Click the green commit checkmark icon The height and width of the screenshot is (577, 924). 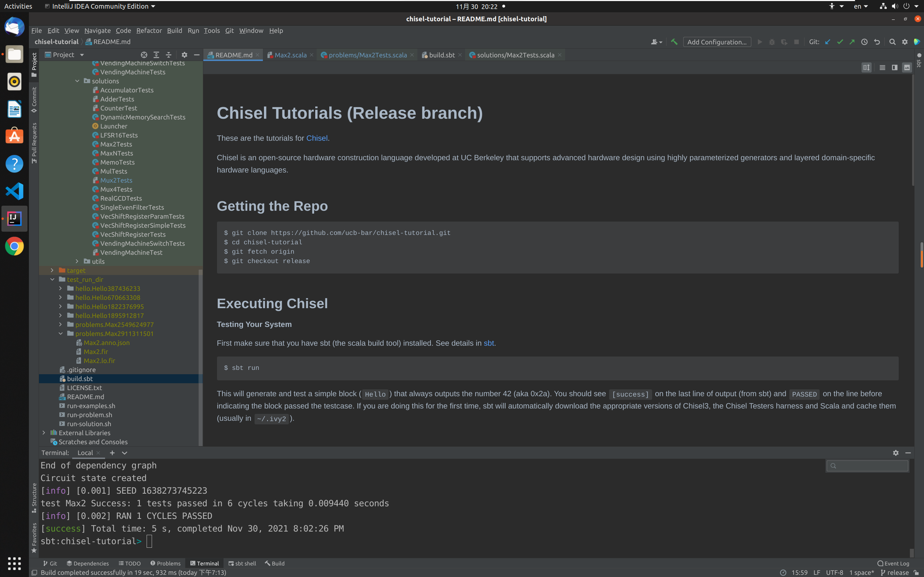coord(840,42)
